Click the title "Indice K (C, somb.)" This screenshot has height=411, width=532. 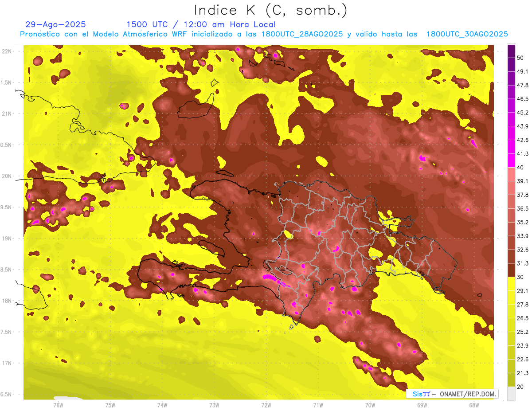pyautogui.click(x=271, y=10)
